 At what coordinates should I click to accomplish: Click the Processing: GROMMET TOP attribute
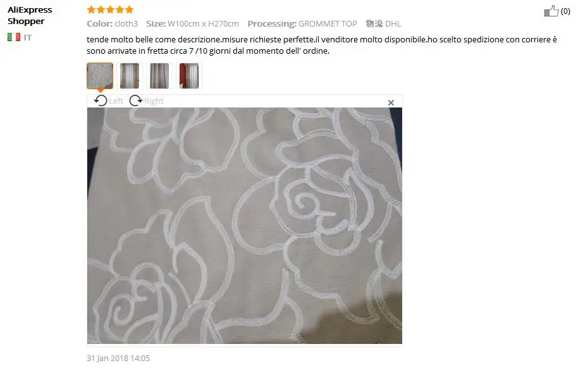point(302,23)
